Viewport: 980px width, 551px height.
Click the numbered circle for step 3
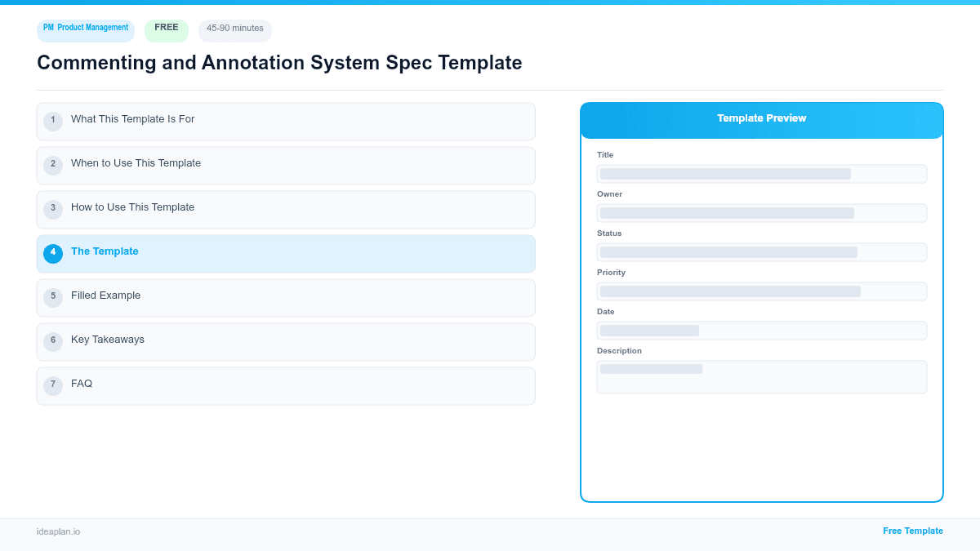(53, 209)
